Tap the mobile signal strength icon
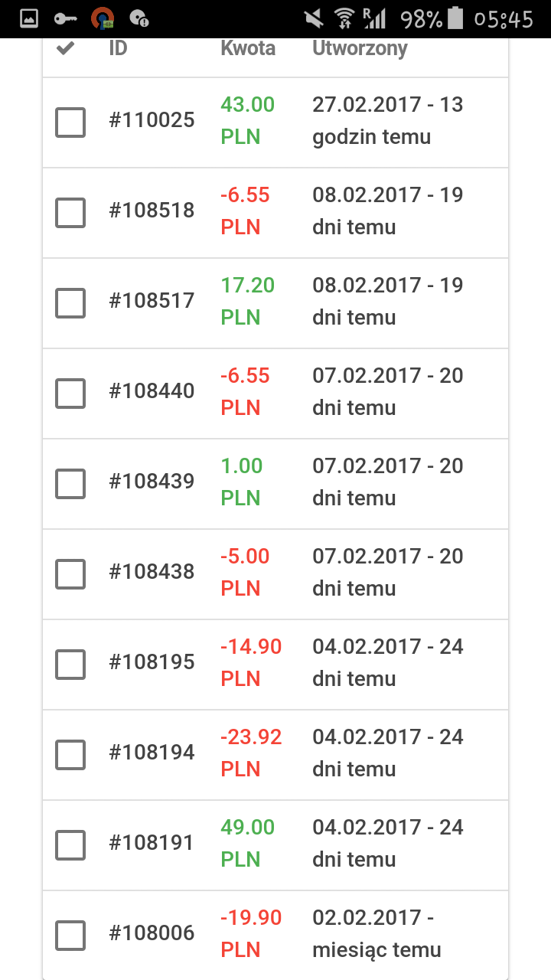This screenshot has width=551, height=980. [x=374, y=18]
